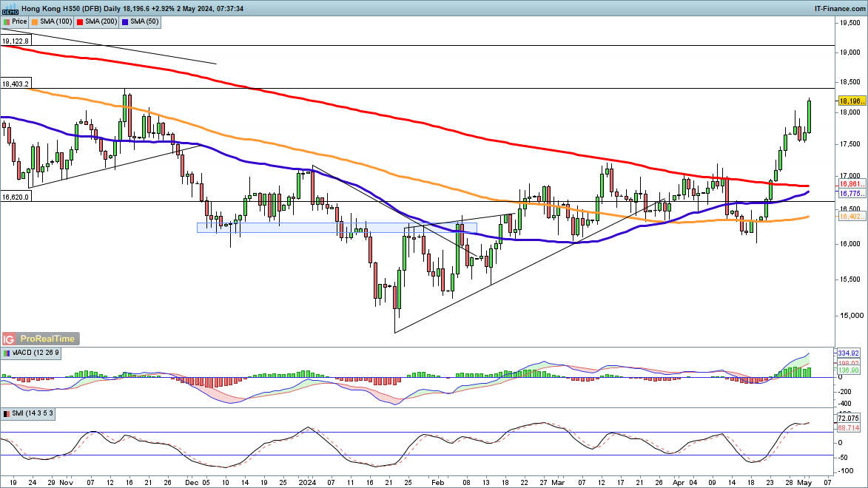Viewport: 868px width, 488px height.
Task: Open the SMI (14 3 5 3) indicator settings
Action: coord(30,413)
